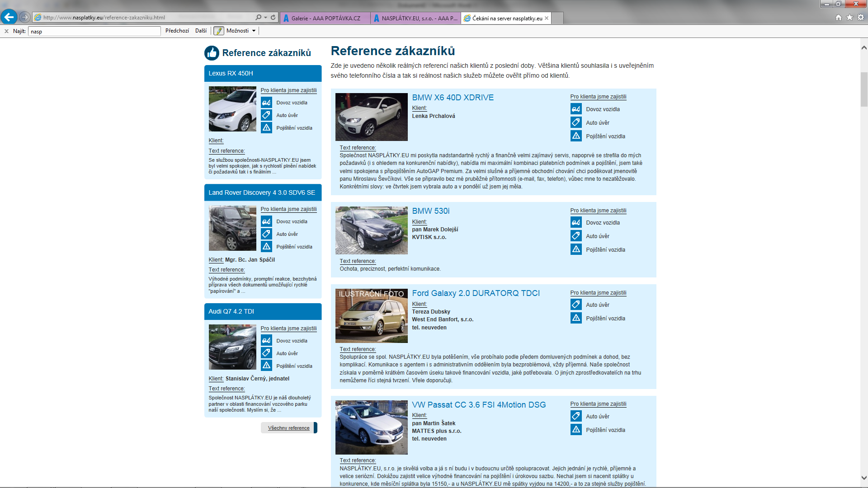Viewport: 868px width, 488px height.
Task: Click Auto úvěr icon in Land Rover card
Action: pos(266,234)
